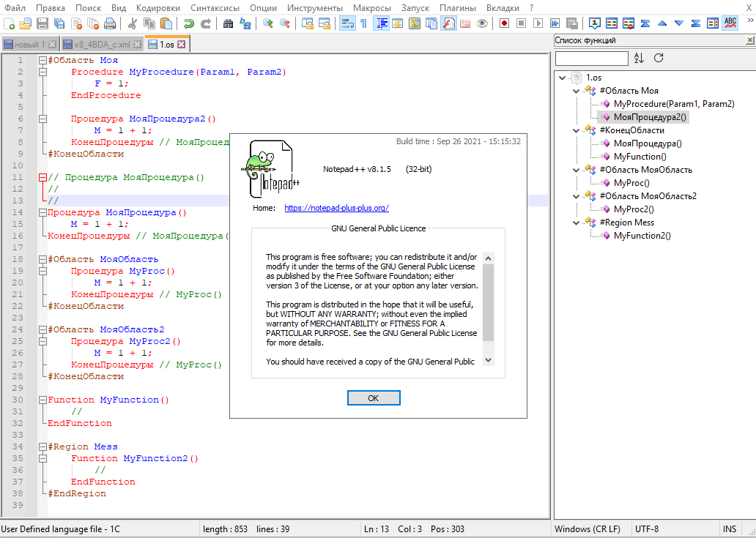
Task: Open the Replace toolbar icon
Action: 245,23
